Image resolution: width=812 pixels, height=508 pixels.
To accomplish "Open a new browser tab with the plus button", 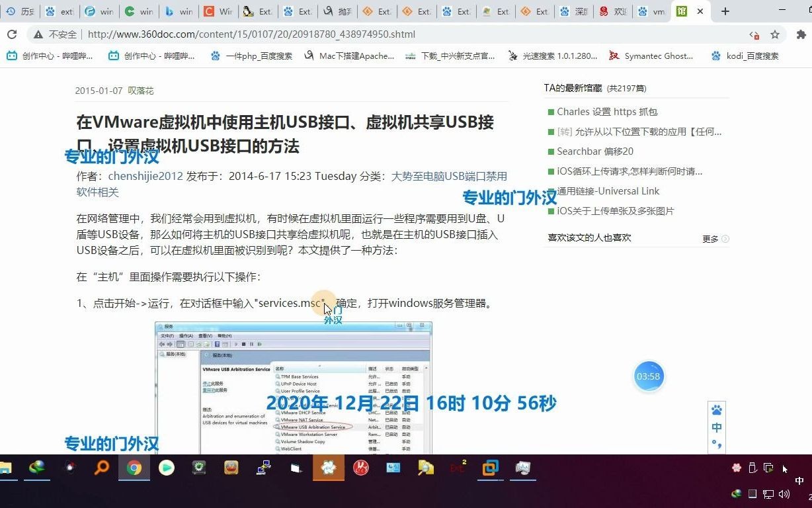I will [x=724, y=11].
